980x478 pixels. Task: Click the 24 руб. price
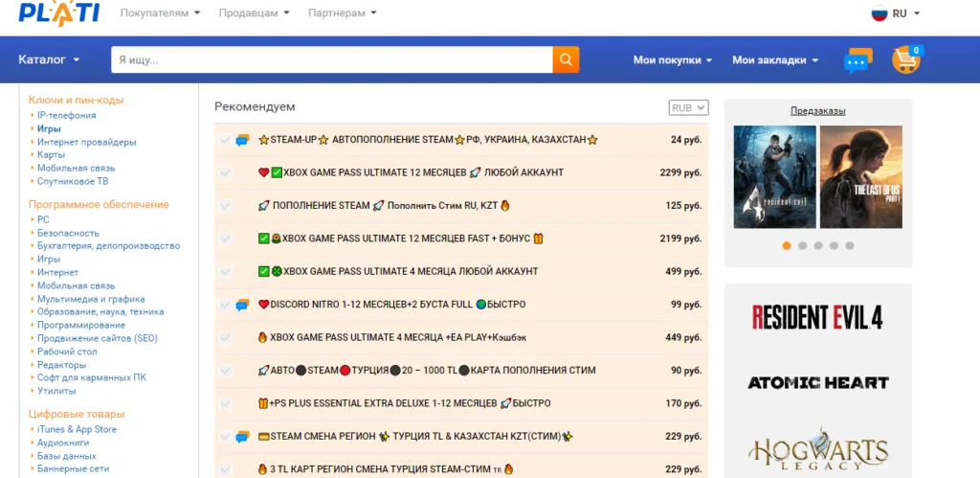click(686, 140)
